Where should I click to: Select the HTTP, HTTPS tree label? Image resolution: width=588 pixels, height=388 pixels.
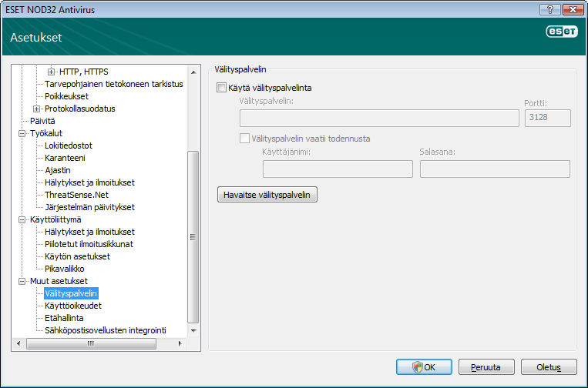click(84, 72)
